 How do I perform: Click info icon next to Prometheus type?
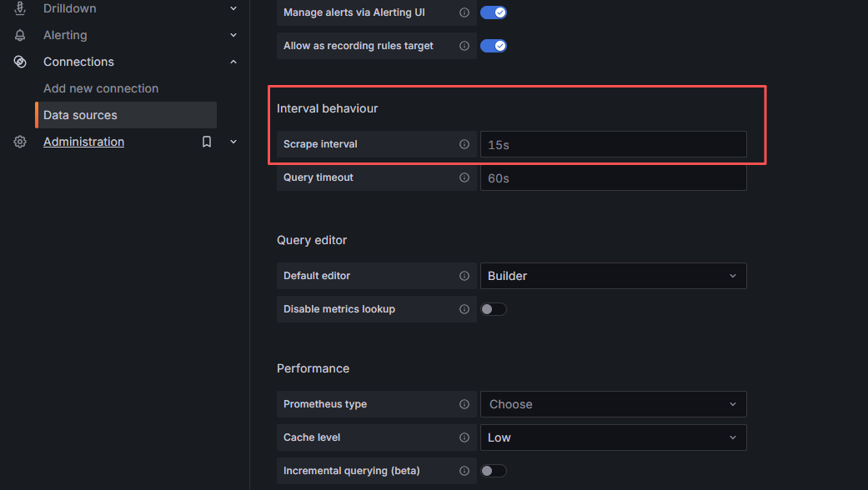(464, 404)
